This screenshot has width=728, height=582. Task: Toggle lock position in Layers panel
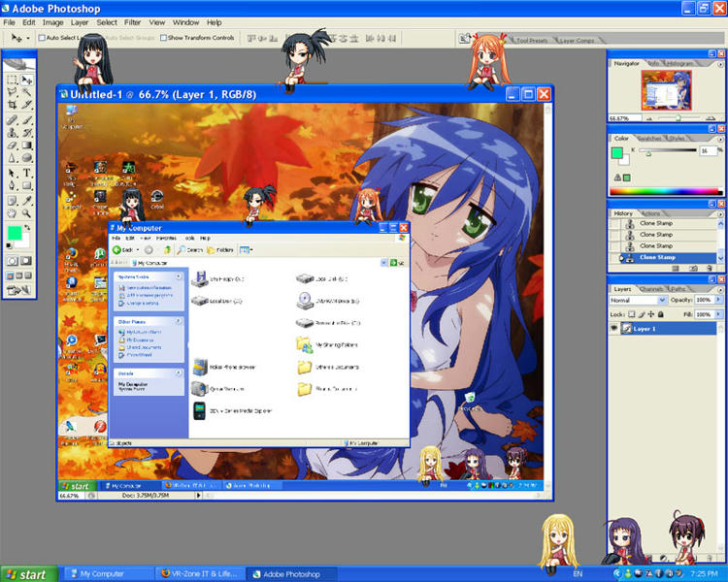[x=651, y=314]
